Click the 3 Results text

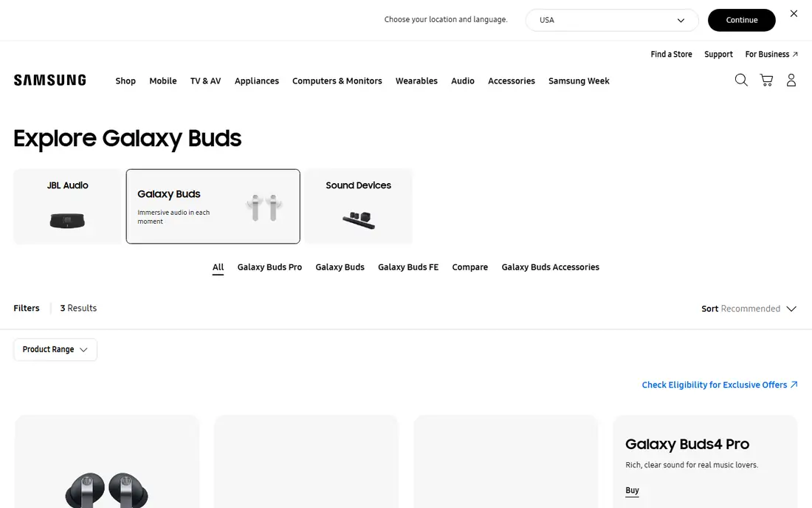click(78, 308)
